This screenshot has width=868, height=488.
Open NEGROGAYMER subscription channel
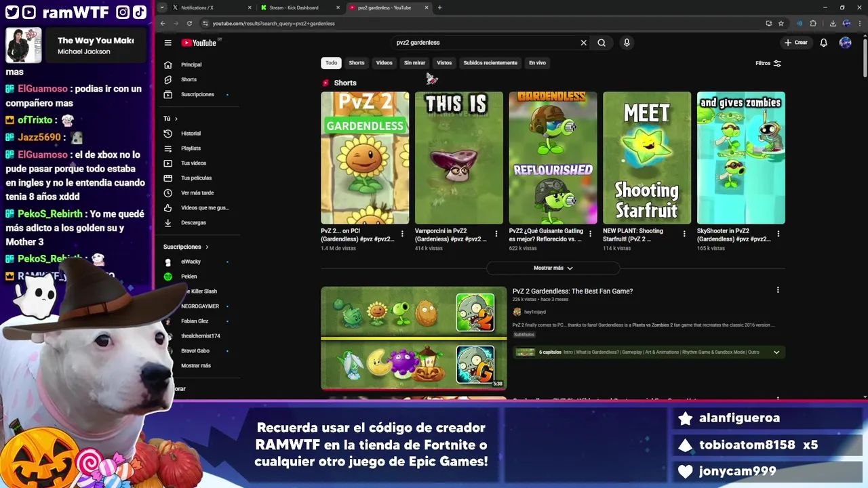tap(200, 306)
